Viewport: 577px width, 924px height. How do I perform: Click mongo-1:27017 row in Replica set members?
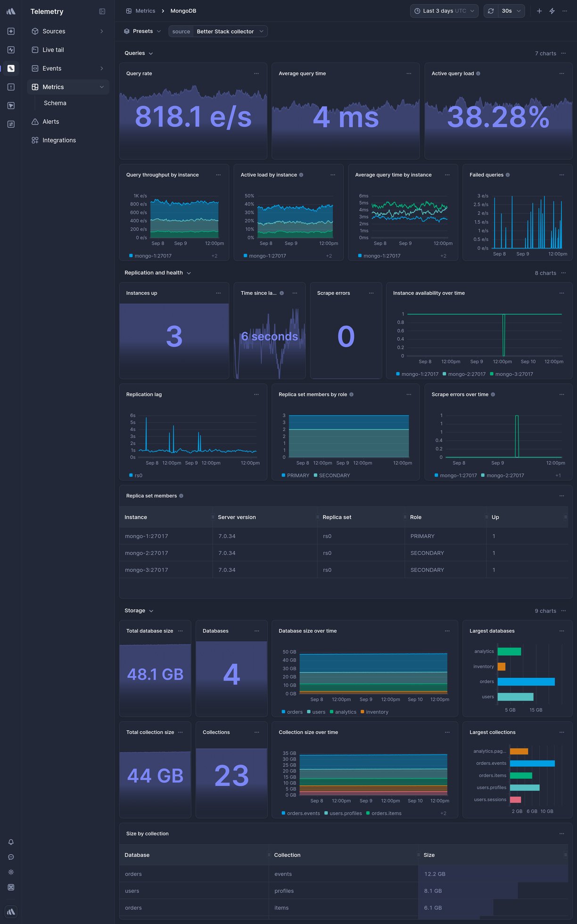[x=344, y=536]
